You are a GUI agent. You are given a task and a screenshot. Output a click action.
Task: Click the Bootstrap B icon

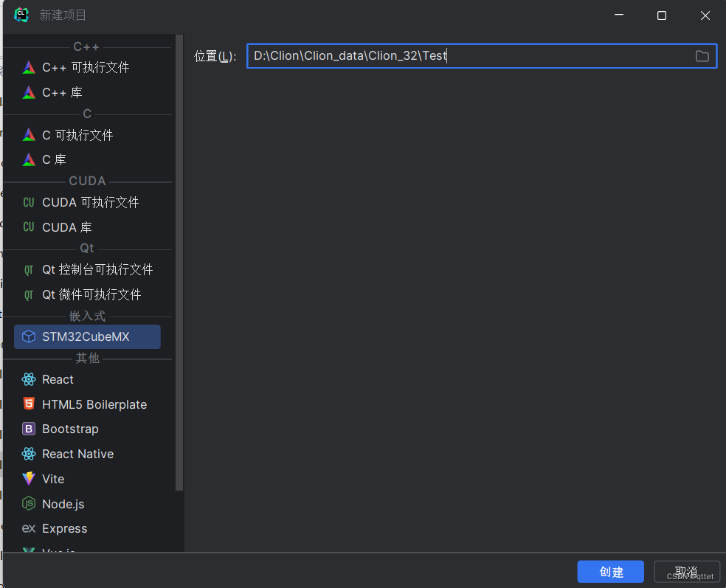tap(29, 429)
